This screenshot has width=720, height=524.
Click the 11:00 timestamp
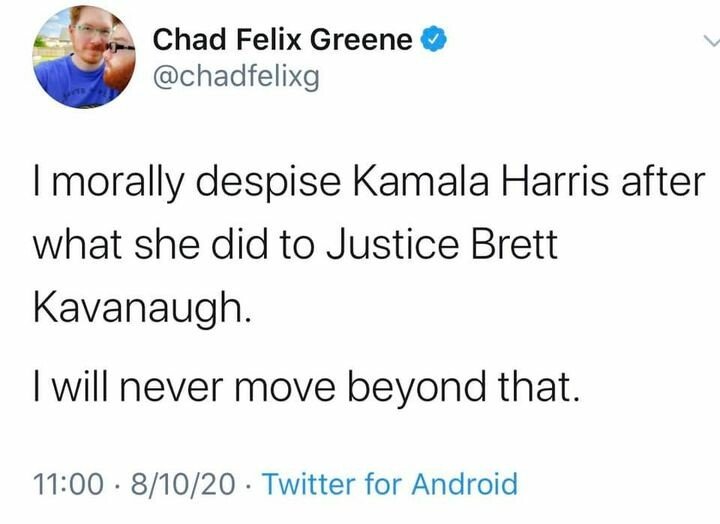(65, 486)
